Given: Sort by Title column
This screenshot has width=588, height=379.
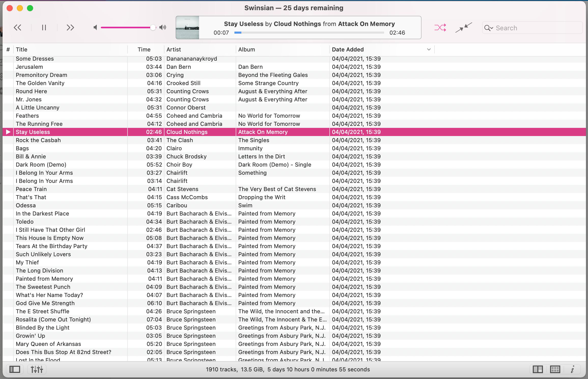Looking at the screenshot, I should click(x=71, y=49).
